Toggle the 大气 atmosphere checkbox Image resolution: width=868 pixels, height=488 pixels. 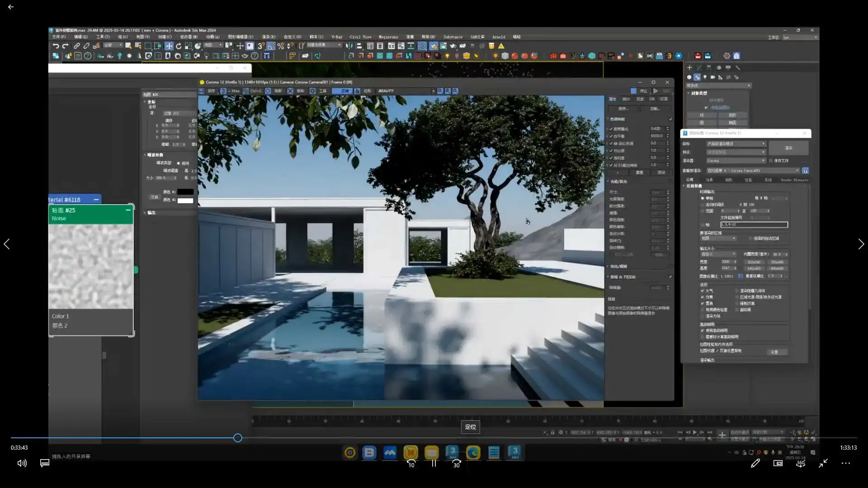(703, 291)
